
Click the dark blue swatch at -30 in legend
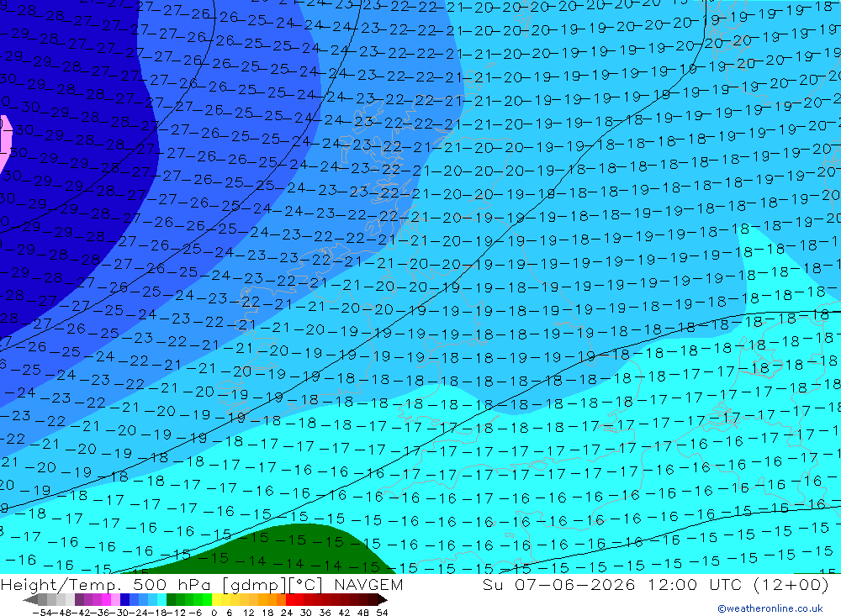(124, 599)
